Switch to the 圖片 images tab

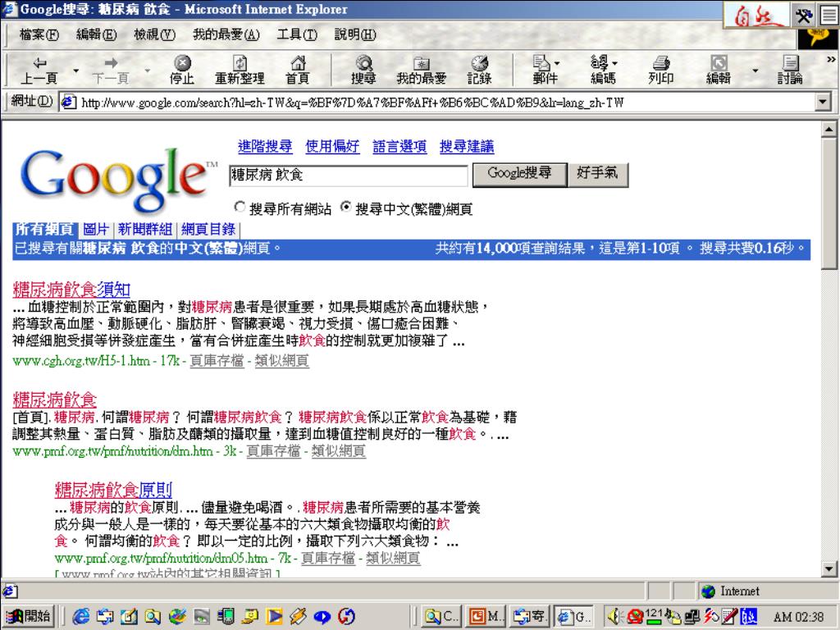[97, 230]
